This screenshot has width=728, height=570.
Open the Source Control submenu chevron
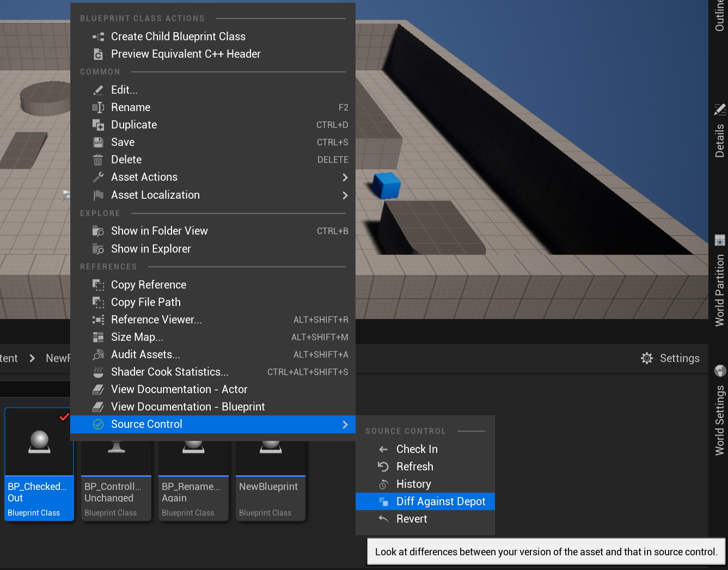tap(345, 424)
